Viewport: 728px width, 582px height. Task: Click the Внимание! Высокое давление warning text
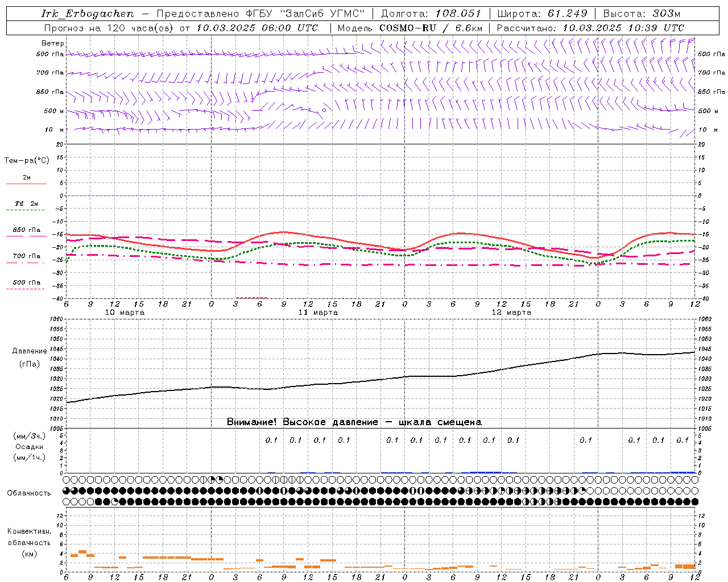(354, 422)
